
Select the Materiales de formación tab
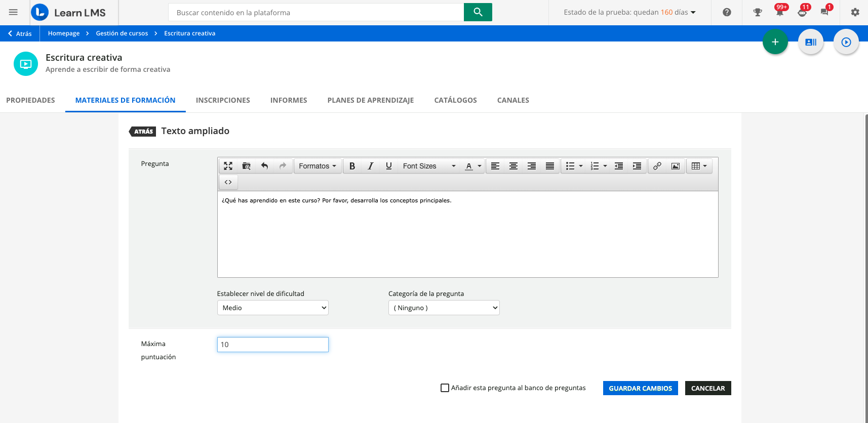coord(126,100)
